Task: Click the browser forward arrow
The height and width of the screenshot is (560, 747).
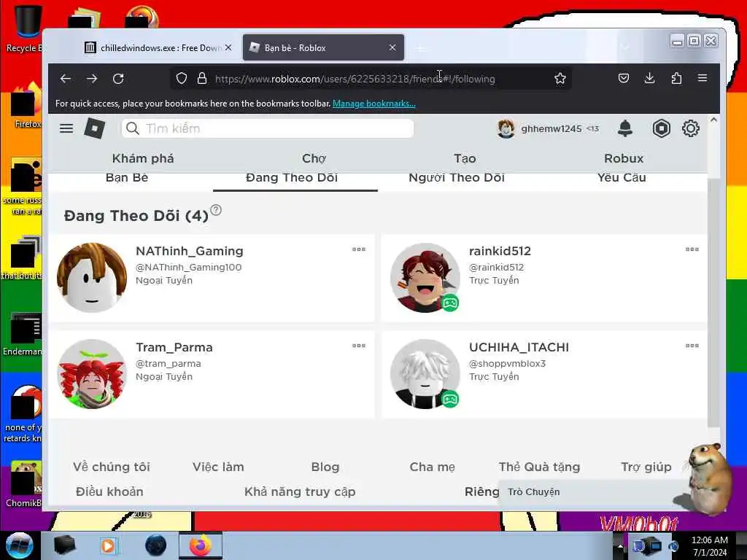Action: (x=92, y=79)
